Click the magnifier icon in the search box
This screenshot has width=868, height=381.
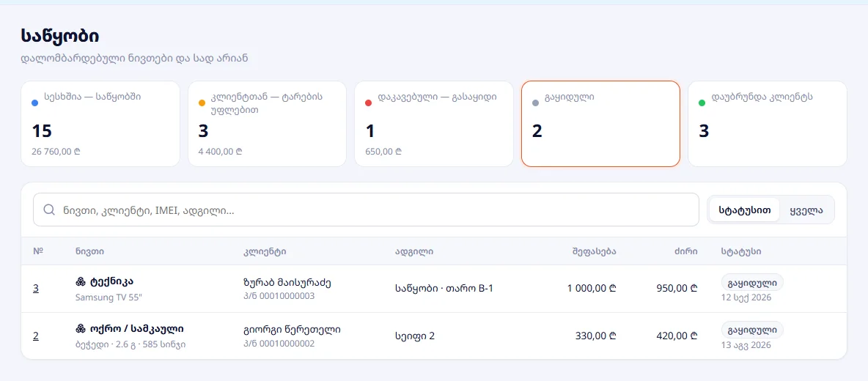pyautogui.click(x=48, y=210)
